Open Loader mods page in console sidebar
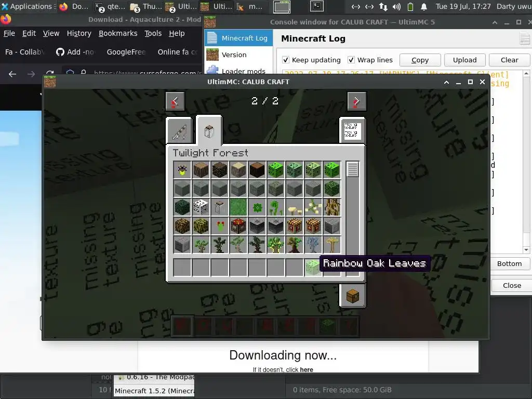532x399 pixels. point(238,71)
